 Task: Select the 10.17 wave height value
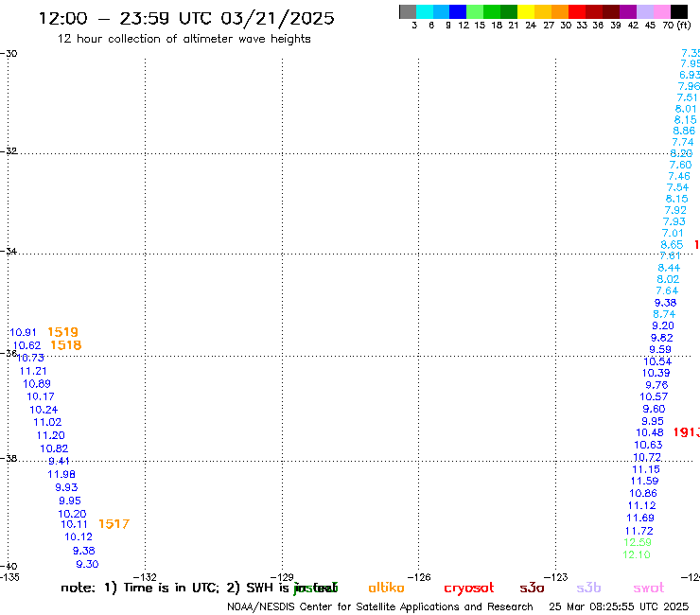coord(41,396)
